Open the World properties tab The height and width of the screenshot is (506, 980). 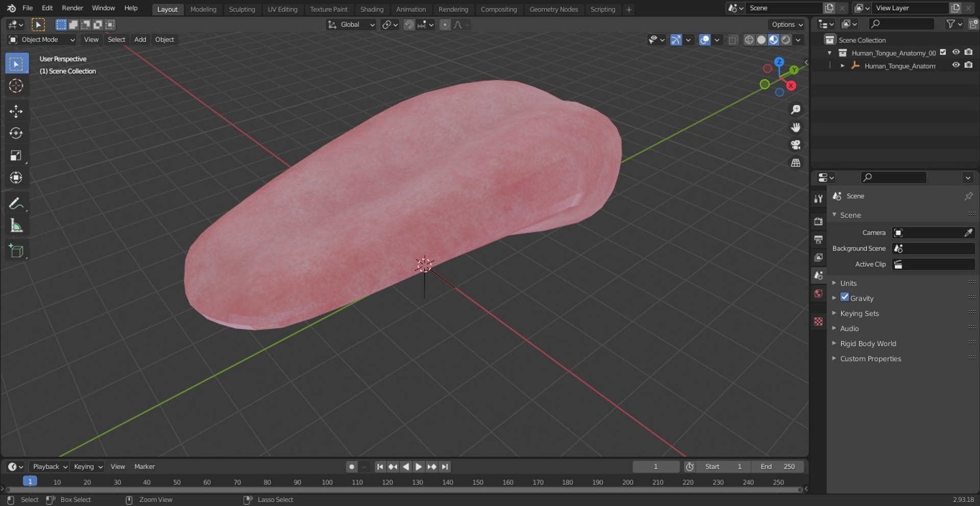coord(818,294)
